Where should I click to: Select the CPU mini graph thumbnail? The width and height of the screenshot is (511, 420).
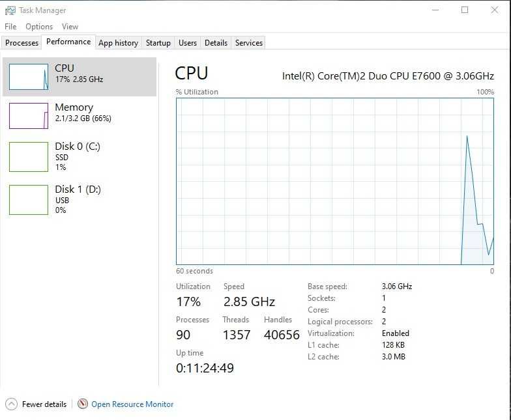coord(29,77)
